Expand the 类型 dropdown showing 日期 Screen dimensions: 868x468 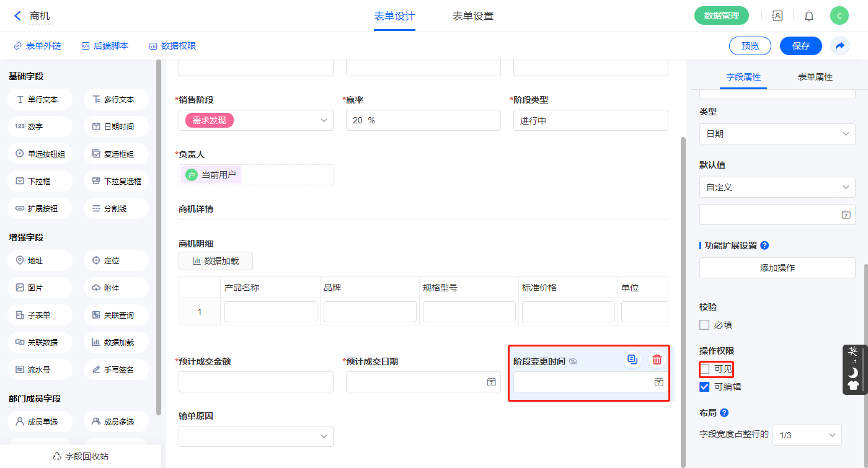tap(777, 134)
